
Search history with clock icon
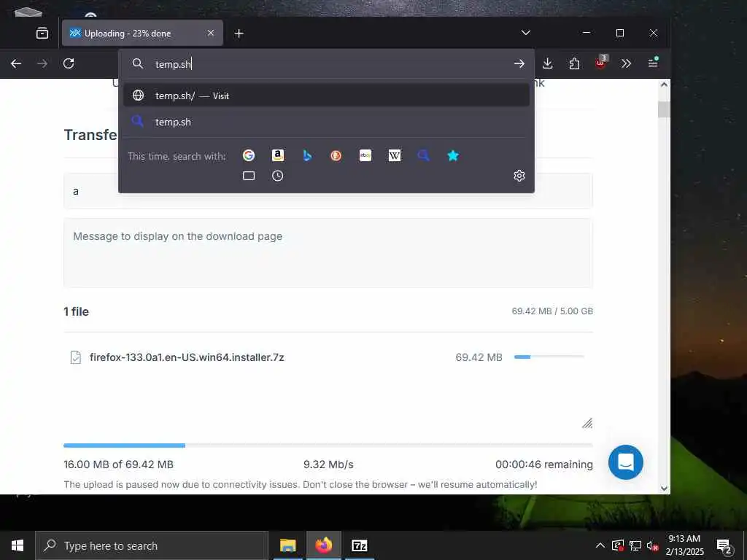[x=278, y=176]
